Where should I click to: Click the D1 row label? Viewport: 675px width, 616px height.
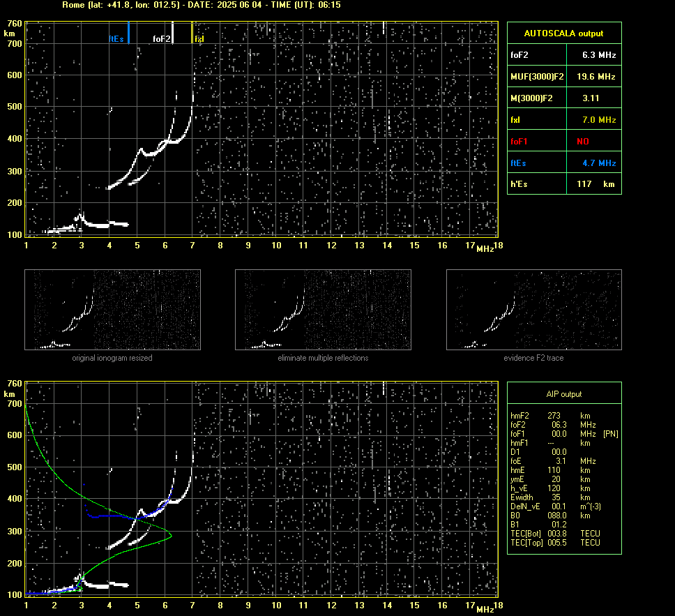515,452
